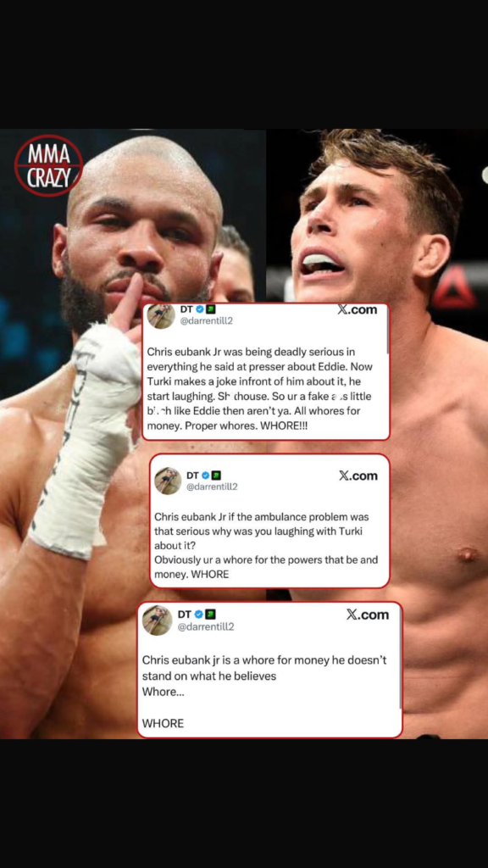The image size is (488, 868).
Task: Select the bearded boxer's shushing photo
Action: (x=133, y=433)
